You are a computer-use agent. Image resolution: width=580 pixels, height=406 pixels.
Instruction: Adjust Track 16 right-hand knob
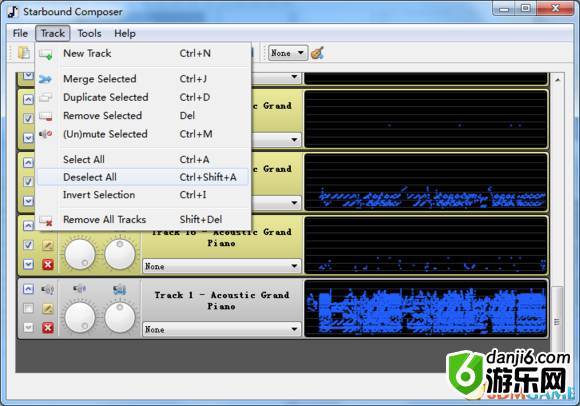coord(120,254)
